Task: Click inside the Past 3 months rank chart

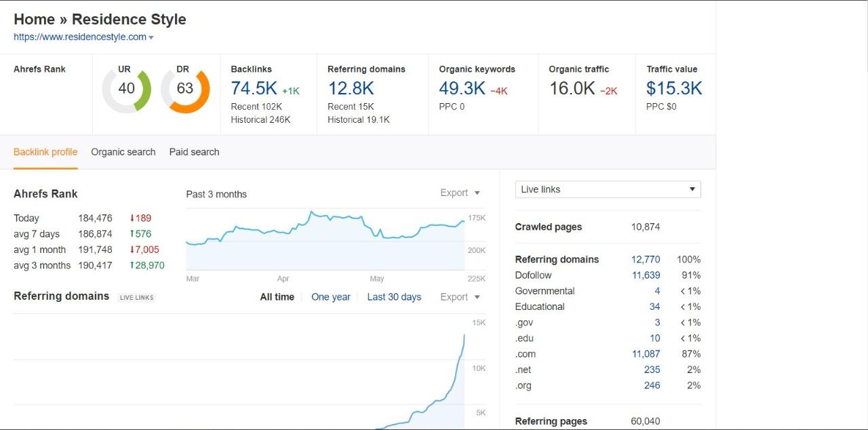Action: (325, 237)
